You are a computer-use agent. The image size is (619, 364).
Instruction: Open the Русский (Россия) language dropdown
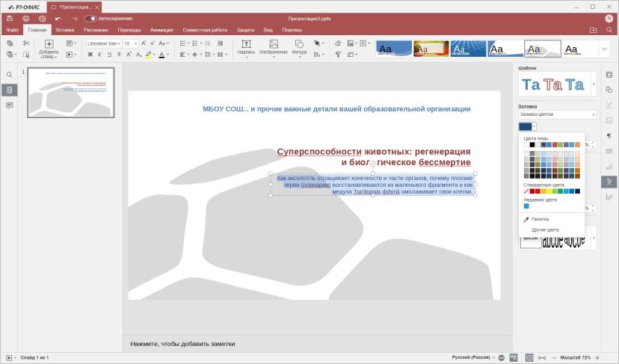coord(473,357)
